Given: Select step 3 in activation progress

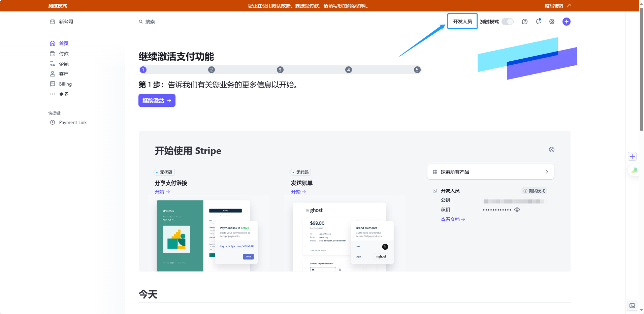Looking at the screenshot, I should tap(280, 70).
